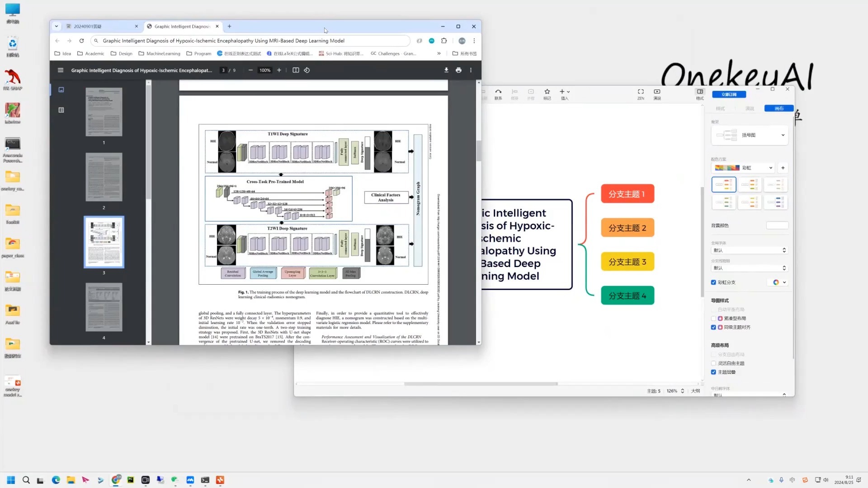Viewport: 868px width, 488px height.
Task: Zoom in the PDF with plus
Action: 279,70
